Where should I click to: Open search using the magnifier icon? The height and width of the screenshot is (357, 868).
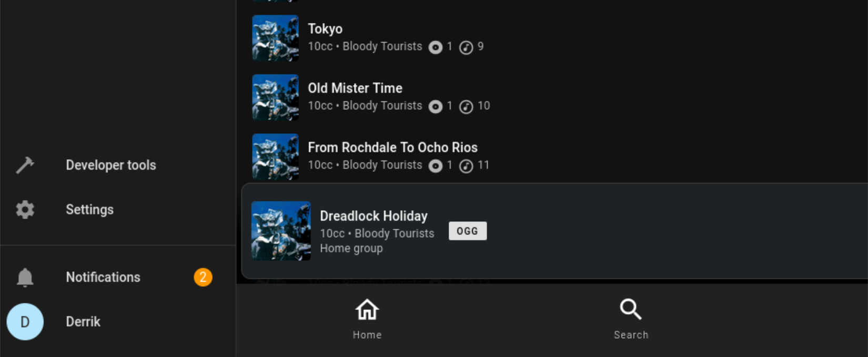(631, 309)
